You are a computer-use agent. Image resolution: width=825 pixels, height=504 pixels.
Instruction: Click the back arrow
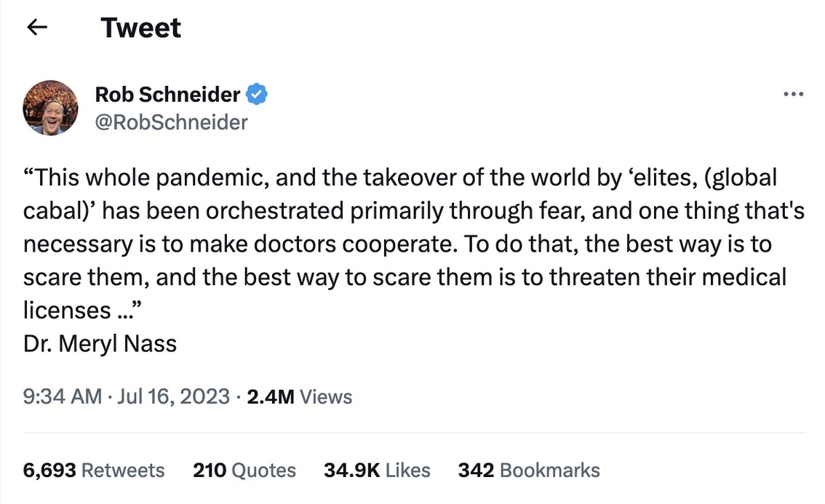(36, 28)
